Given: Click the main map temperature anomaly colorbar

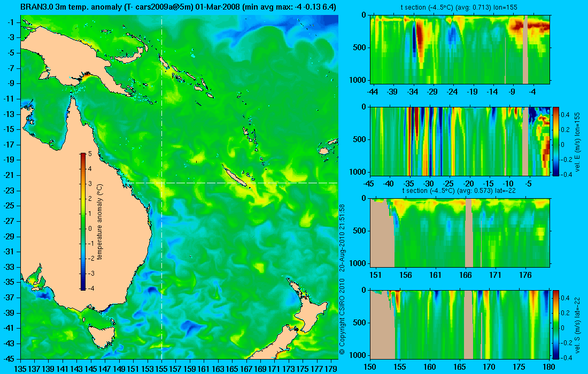Looking at the screenshot, I should pos(82,221).
